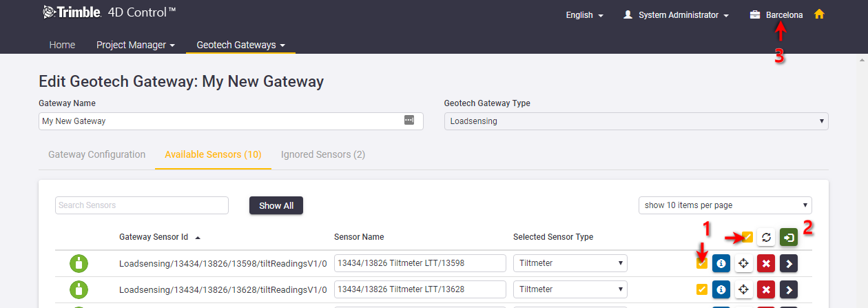The height and width of the screenshot is (308, 868).
Task: Toggle checkbox for sensor 13598 row
Action: [x=702, y=263]
